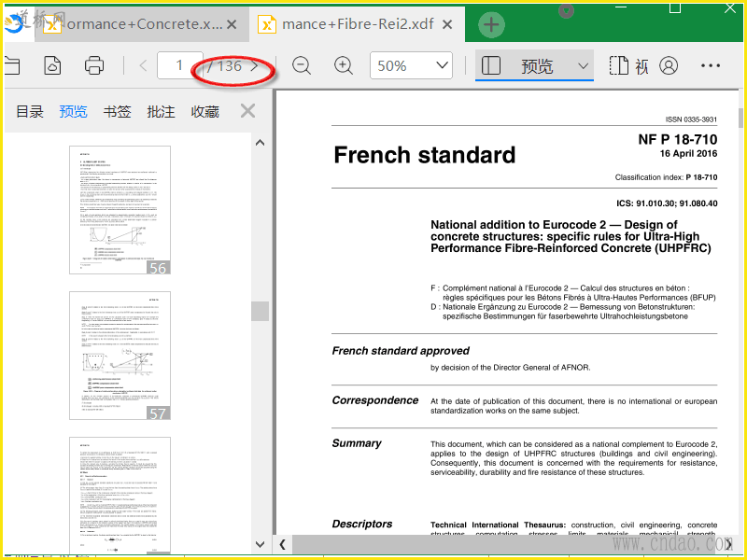
Task: Click the heart-shaped icon in the title bar
Action: (x=566, y=10)
